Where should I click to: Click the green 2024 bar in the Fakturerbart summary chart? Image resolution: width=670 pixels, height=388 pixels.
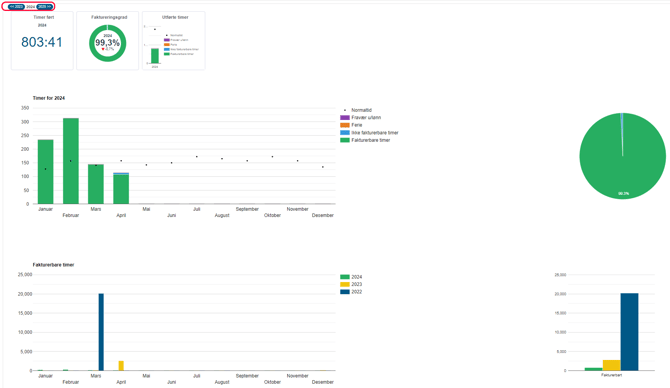click(594, 369)
